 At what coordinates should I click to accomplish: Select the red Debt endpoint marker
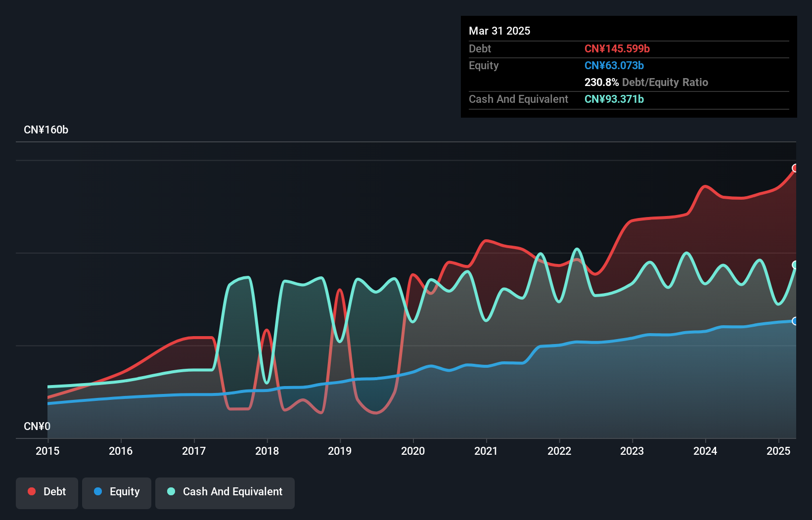(x=795, y=168)
